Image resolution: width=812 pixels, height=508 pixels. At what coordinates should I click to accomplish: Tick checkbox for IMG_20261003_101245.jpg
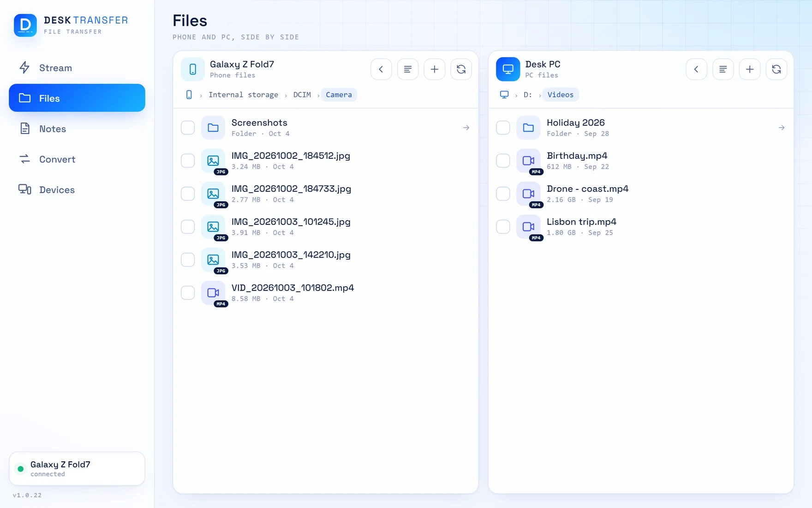[188, 227]
